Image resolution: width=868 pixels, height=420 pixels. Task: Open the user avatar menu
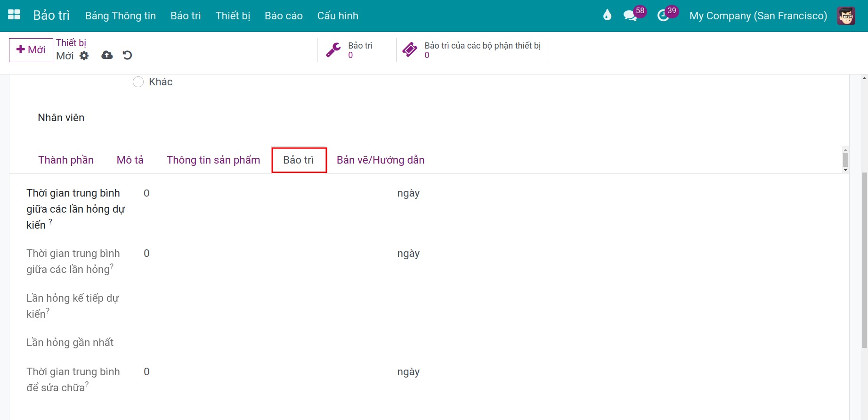846,16
